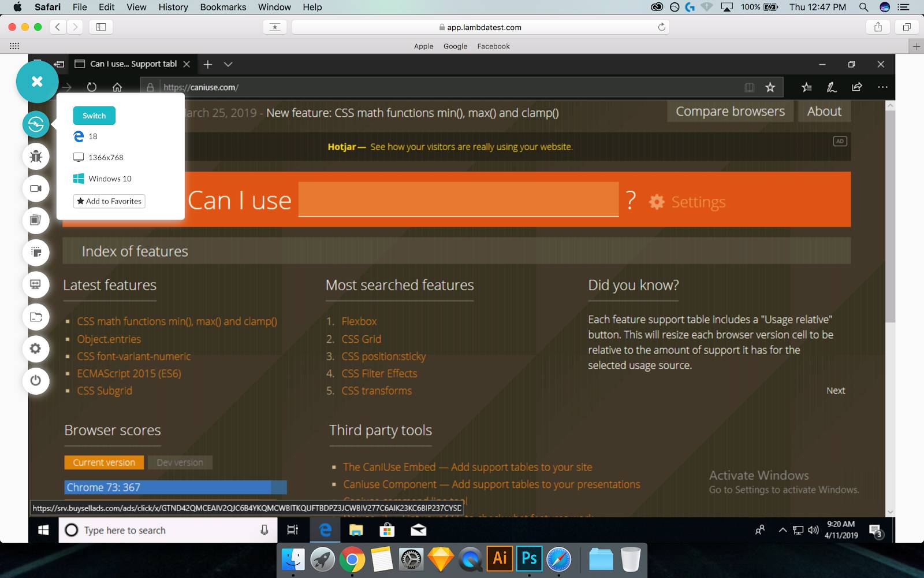Open Windows Task View
This screenshot has width=924, height=578.
293,530
